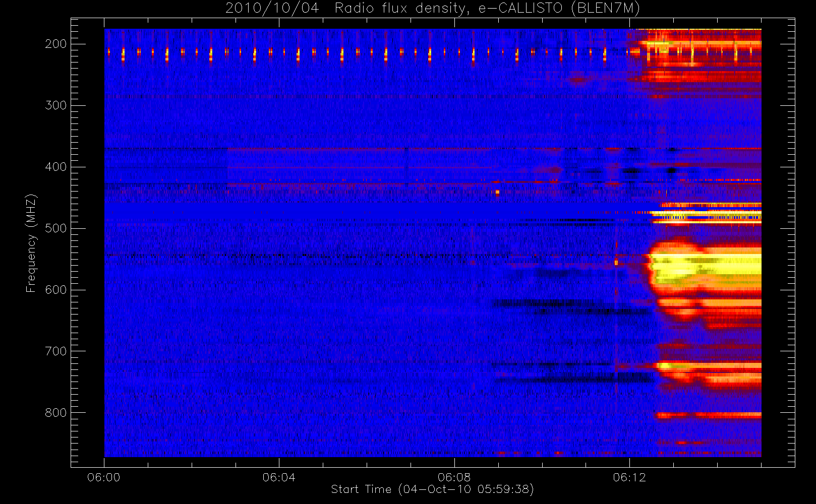816x504 pixels.
Task: Click the 700 frequency tick label
Action: [56, 351]
